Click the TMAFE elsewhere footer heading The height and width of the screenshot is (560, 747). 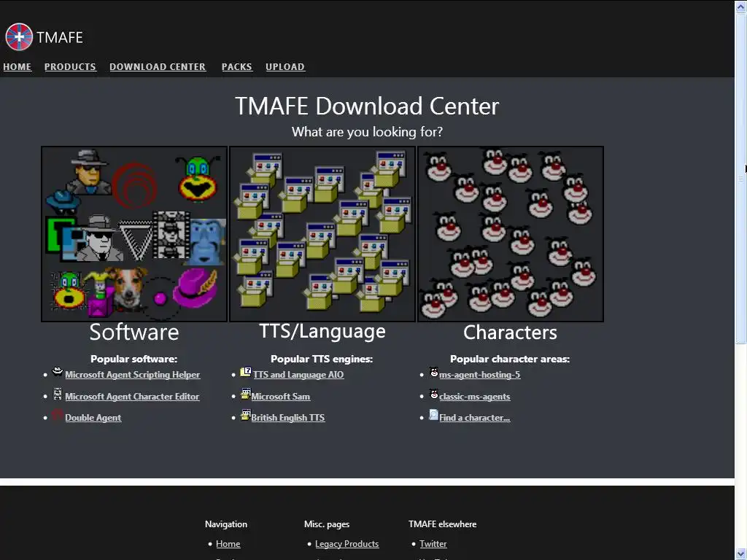(x=442, y=524)
